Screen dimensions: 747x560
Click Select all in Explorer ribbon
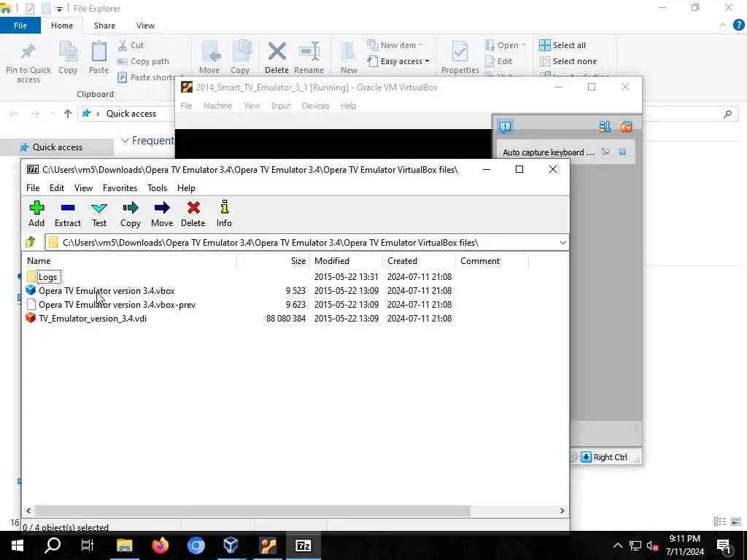562,45
